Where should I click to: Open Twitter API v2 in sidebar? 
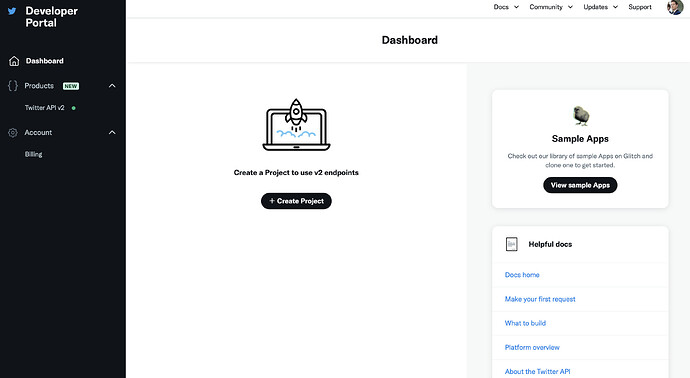pyautogui.click(x=44, y=108)
